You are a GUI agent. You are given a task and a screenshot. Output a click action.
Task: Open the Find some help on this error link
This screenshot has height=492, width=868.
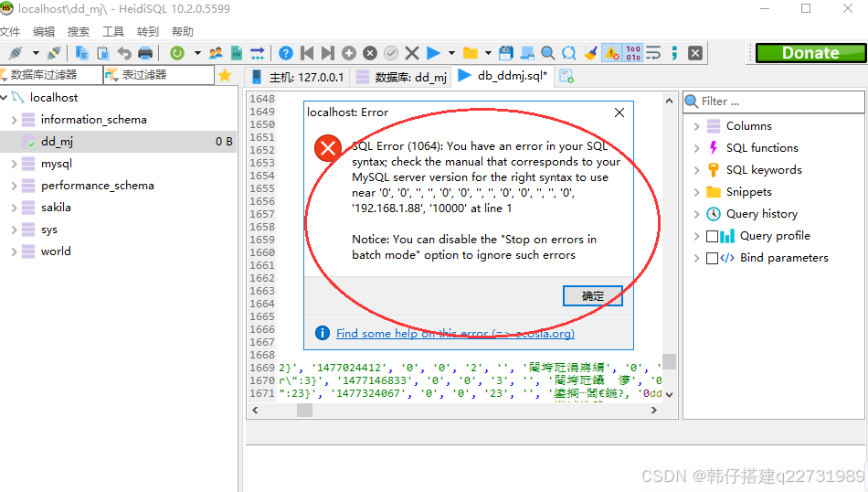click(x=455, y=334)
